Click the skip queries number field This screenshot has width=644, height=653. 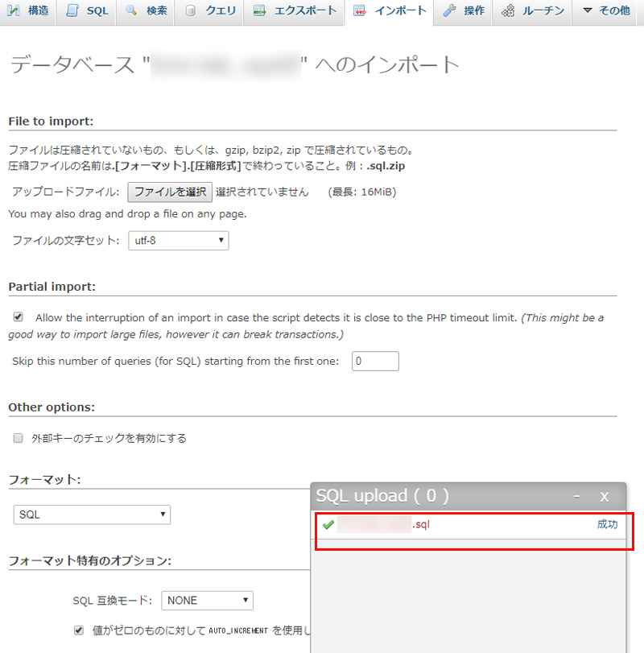pyautogui.click(x=375, y=361)
